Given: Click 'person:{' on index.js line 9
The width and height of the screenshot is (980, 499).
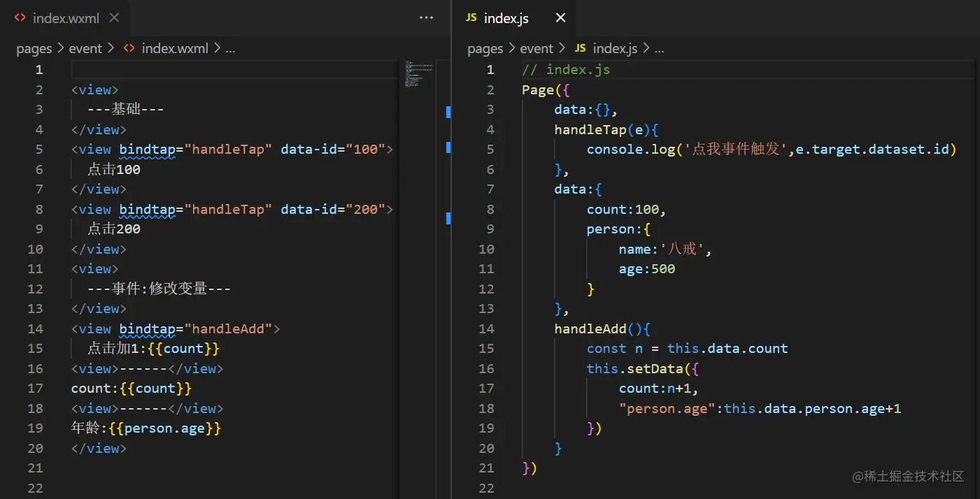Looking at the screenshot, I should click(x=619, y=229).
